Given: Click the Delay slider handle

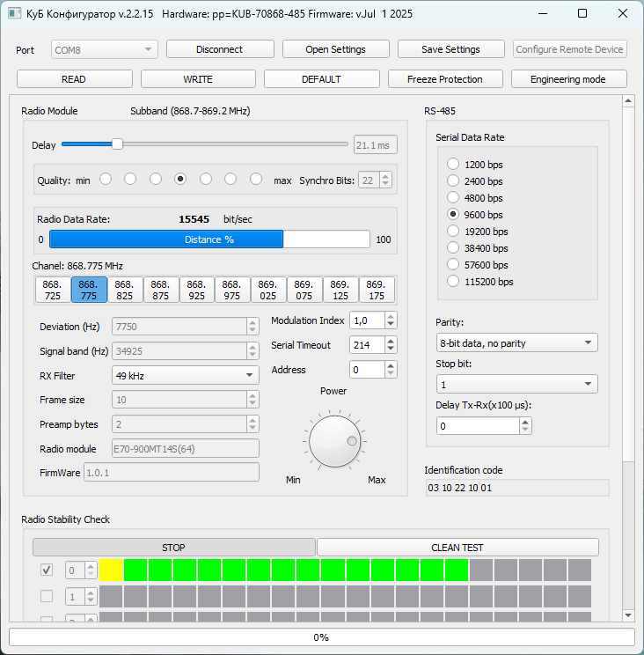Looking at the screenshot, I should point(117,144).
